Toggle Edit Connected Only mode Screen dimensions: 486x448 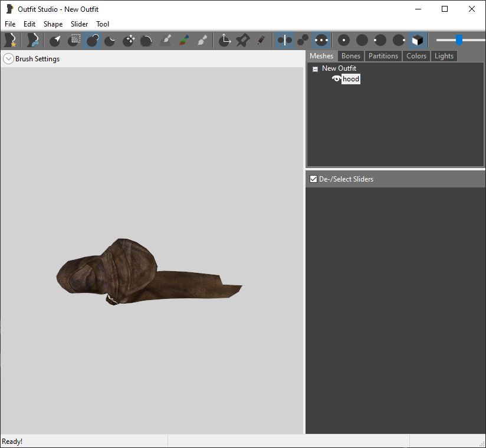pos(303,40)
